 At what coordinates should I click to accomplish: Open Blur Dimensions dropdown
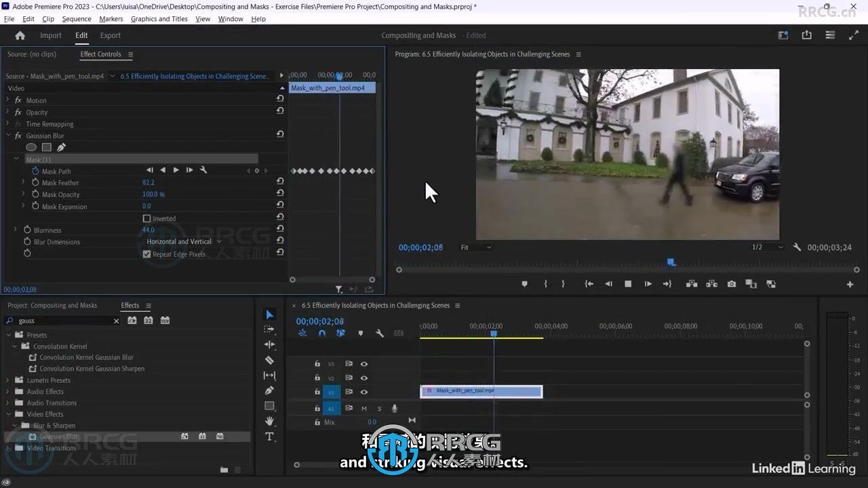click(x=184, y=241)
